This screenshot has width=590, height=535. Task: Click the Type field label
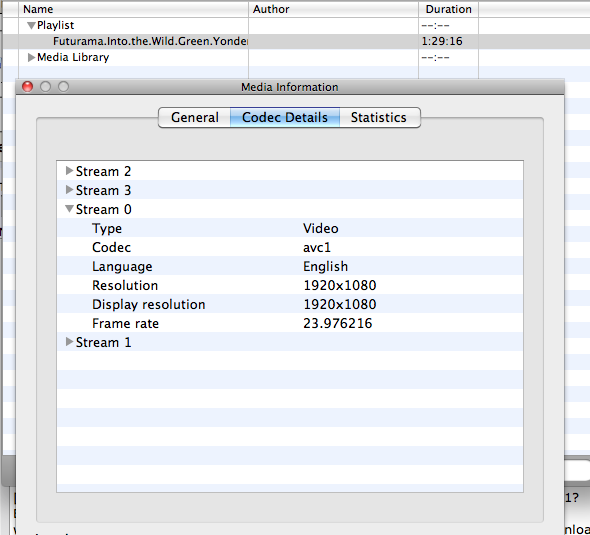pos(107,229)
